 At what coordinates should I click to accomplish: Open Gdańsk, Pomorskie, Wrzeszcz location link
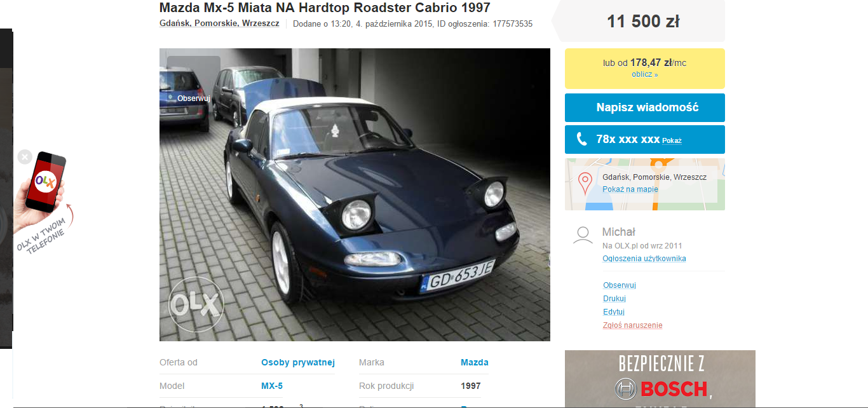coord(219,24)
